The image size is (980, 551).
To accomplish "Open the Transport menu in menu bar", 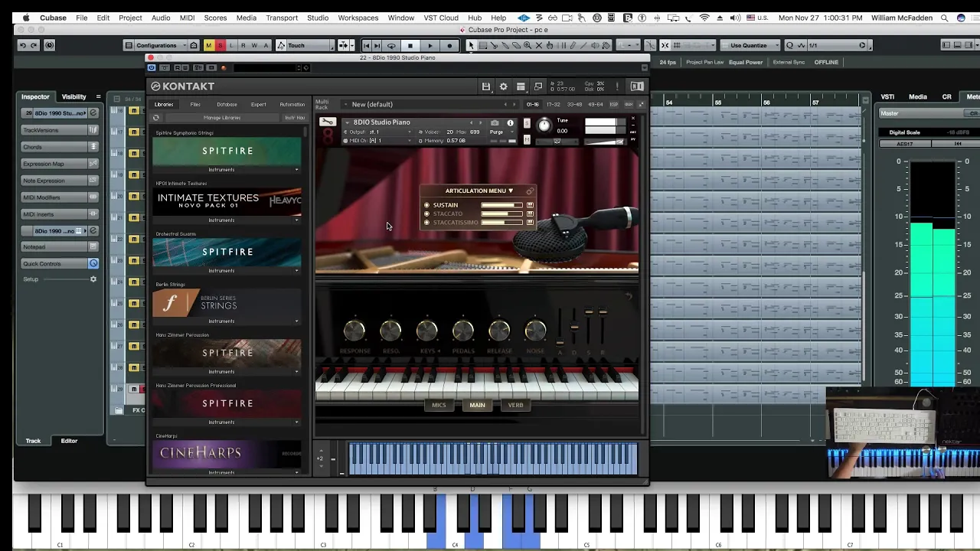I will click(x=282, y=18).
